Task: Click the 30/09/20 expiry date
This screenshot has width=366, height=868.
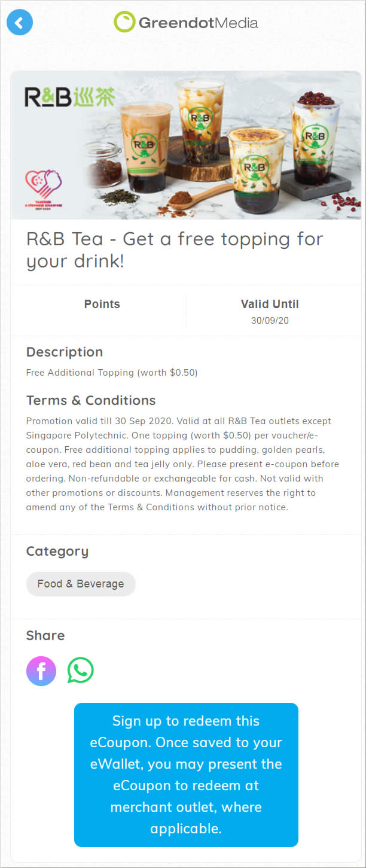Action: [x=270, y=321]
